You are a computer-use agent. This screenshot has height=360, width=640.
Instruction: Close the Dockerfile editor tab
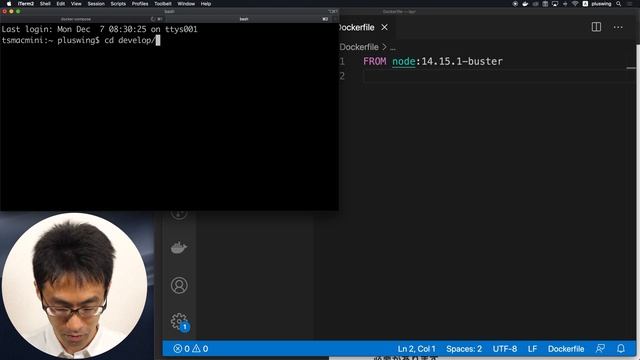pyautogui.click(x=384, y=27)
